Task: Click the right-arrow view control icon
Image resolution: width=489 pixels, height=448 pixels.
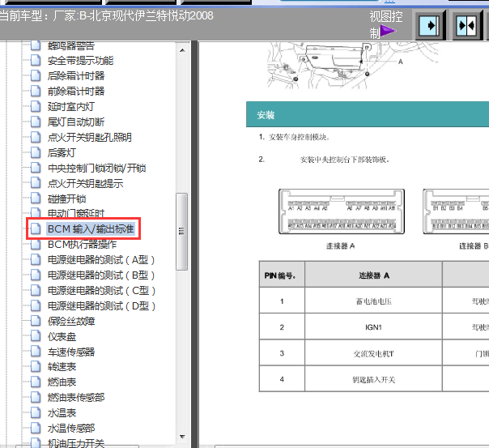Action: [x=431, y=25]
